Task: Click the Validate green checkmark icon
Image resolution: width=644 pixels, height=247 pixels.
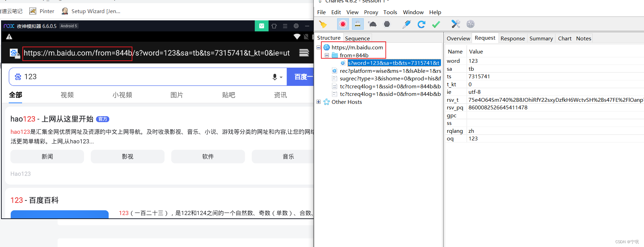Action: tap(436, 24)
